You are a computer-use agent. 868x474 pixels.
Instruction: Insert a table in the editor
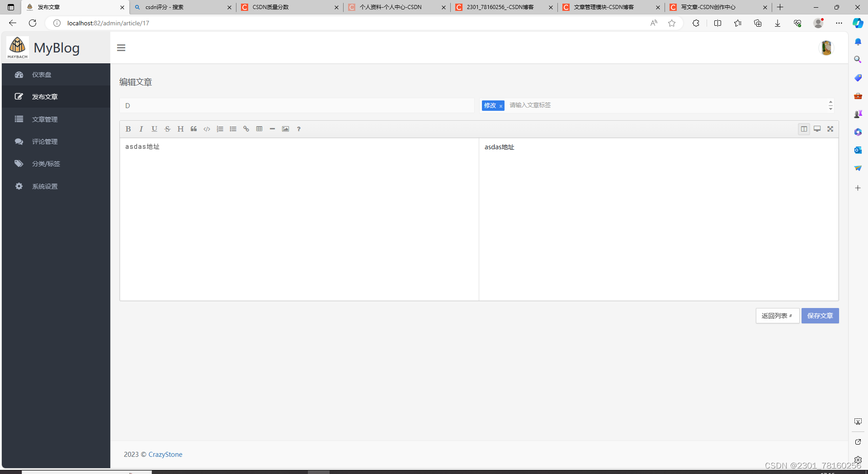259,129
